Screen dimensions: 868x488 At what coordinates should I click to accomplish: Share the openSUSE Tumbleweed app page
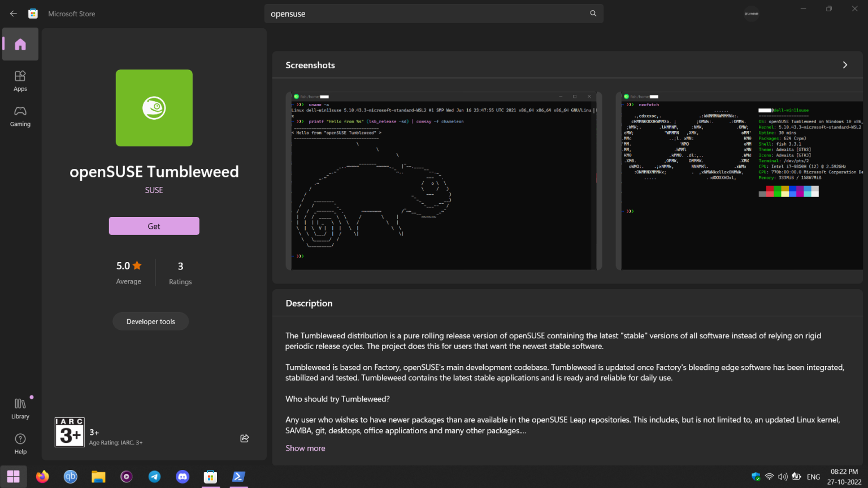(x=244, y=438)
